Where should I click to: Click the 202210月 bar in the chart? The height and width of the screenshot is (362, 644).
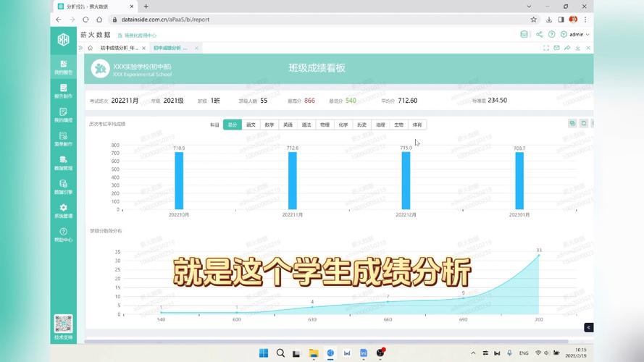179,180
